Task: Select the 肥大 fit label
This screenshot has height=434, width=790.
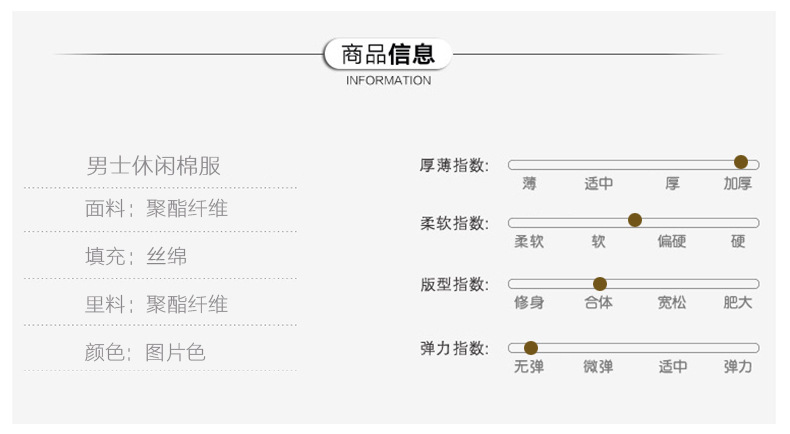Action: pos(738,302)
